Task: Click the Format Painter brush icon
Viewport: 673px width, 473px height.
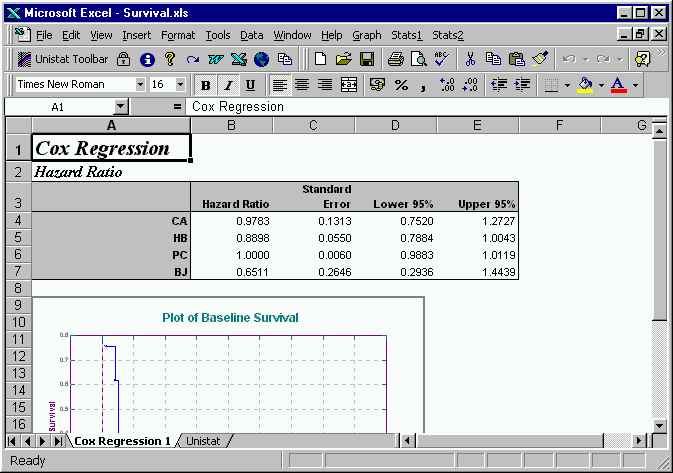Action: 540,59
